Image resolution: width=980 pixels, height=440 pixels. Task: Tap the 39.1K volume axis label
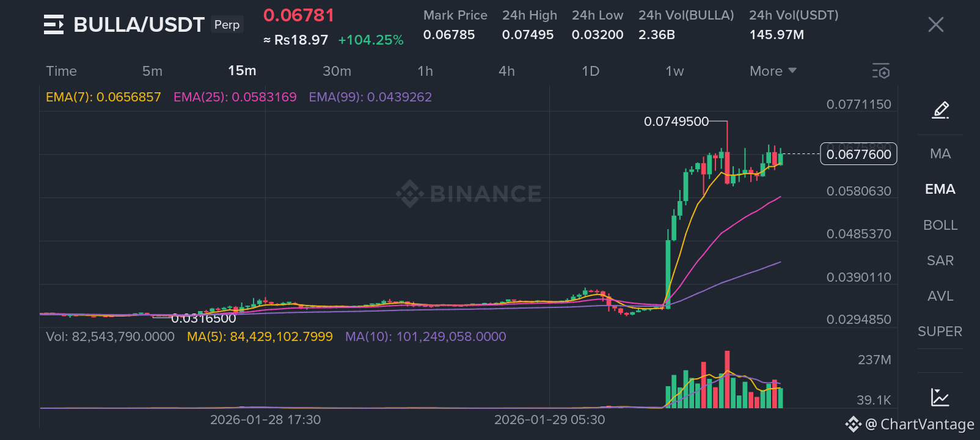(874, 400)
